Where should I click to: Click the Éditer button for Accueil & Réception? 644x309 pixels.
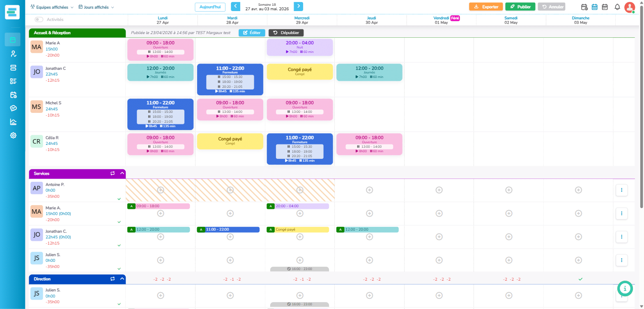pos(252,33)
